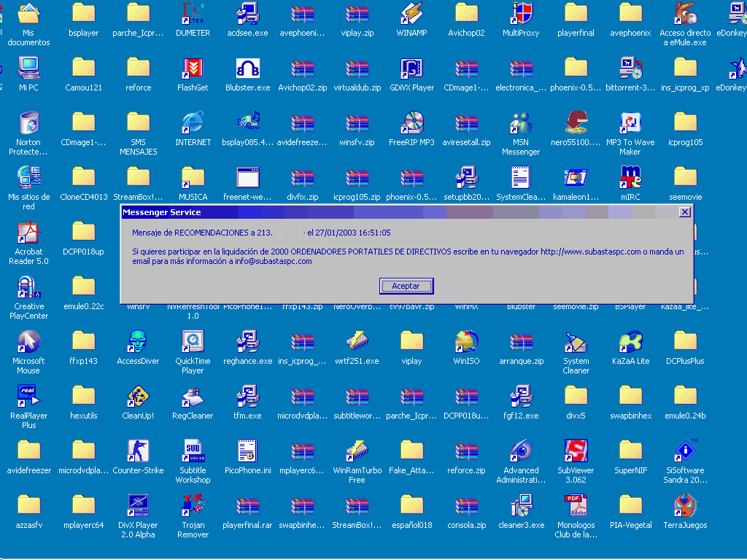Open MSN Messenger shortcut
This screenshot has width=747, height=560.
(521, 122)
